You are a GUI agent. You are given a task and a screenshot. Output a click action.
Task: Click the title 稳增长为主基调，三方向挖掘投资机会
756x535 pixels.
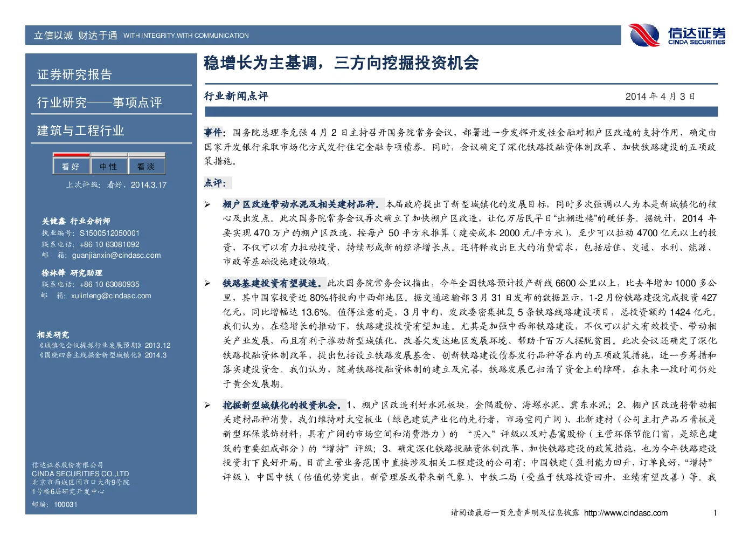tap(341, 63)
